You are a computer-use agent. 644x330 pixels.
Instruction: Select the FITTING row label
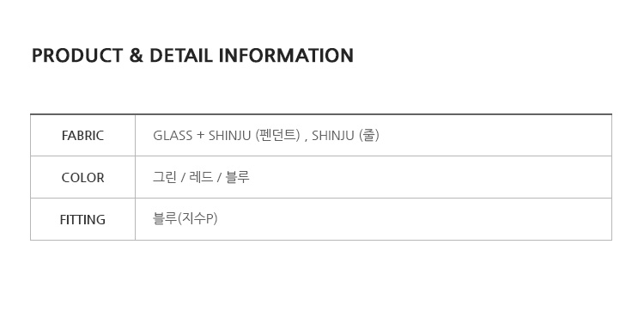82,220
